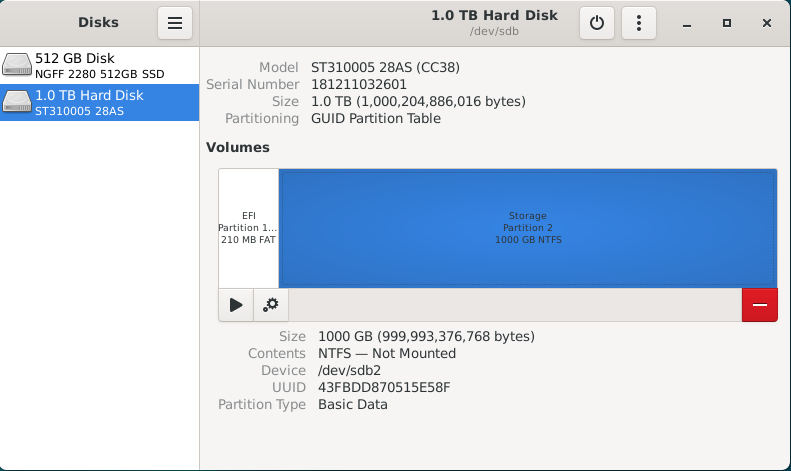Click the GUID Partition Table text
This screenshot has width=791, height=471.
[x=376, y=119]
